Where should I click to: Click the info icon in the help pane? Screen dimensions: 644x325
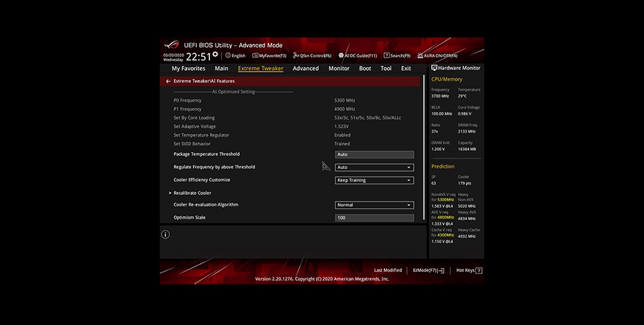(165, 235)
